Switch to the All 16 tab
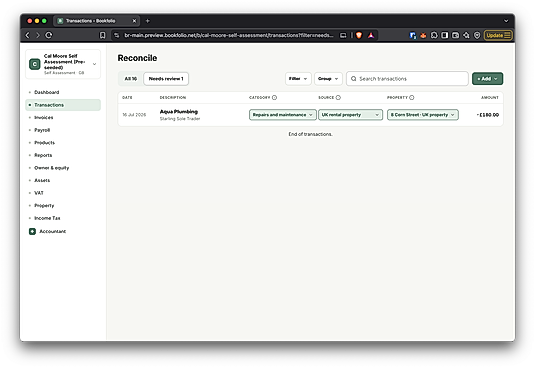The height and width of the screenshot is (368, 535). pyautogui.click(x=131, y=79)
